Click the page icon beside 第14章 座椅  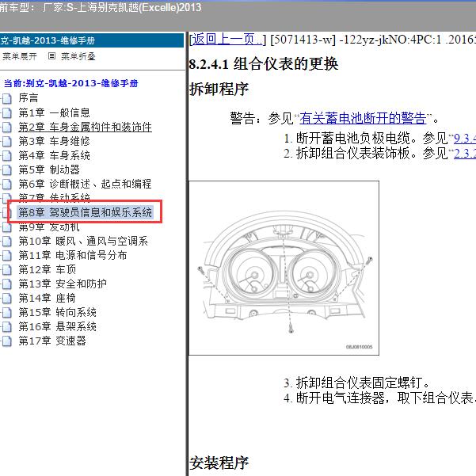pos(6,299)
